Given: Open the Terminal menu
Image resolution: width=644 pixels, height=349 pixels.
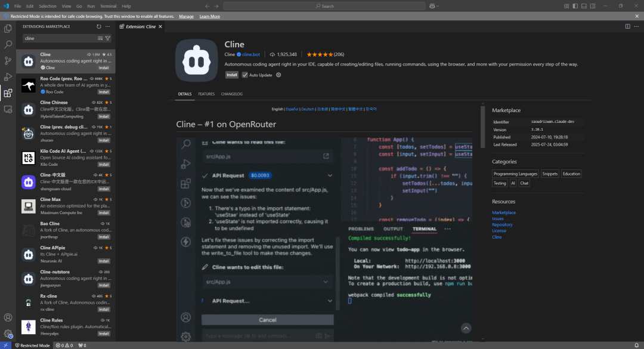Looking at the screenshot, I should pyautogui.click(x=110, y=6).
